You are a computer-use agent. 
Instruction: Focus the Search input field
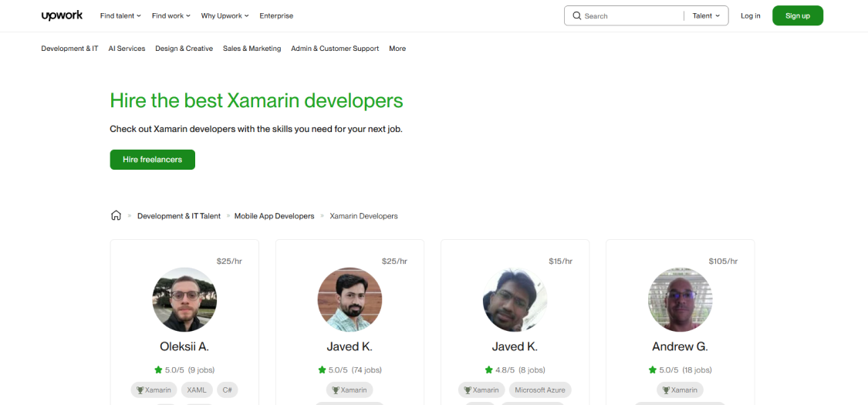[631, 16]
